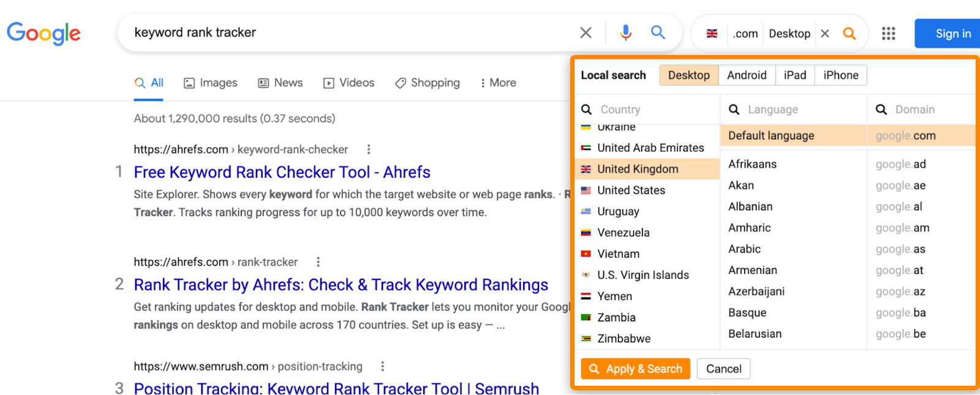This screenshot has height=395, width=980.
Task: Clear the search query with the X icon
Action: pos(586,32)
